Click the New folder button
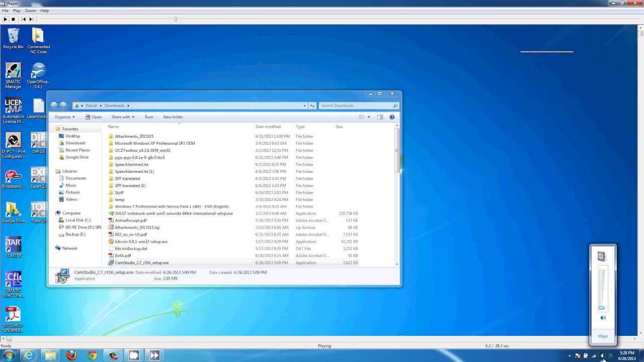Screen dimensions: 644x362 pyautogui.click(x=173, y=117)
